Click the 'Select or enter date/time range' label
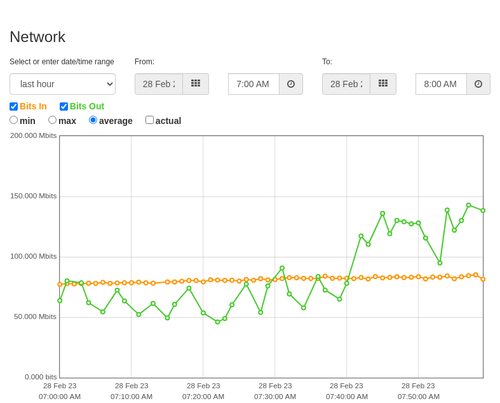Viewport: 500px width, 403px height. [62, 62]
